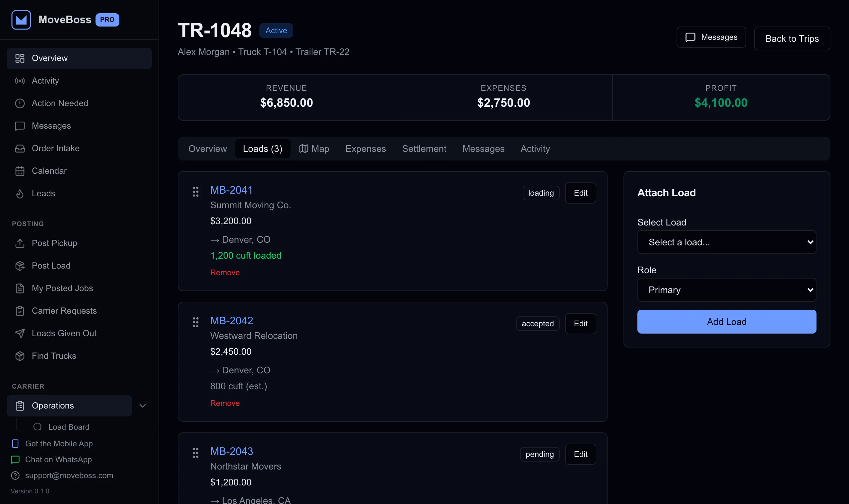The width and height of the screenshot is (849, 504).
Task: Go to Post Load
Action: click(79, 266)
